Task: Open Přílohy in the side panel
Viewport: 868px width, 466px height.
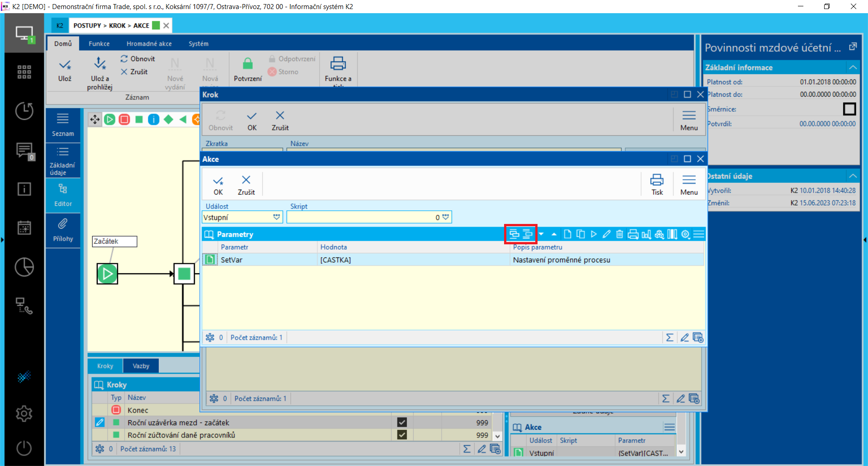Action: coord(63,230)
